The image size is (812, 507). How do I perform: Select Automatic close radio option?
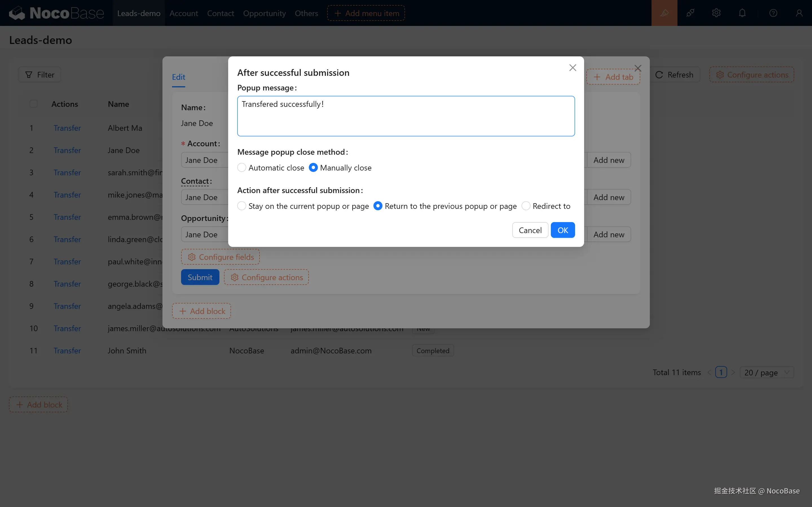click(x=242, y=167)
